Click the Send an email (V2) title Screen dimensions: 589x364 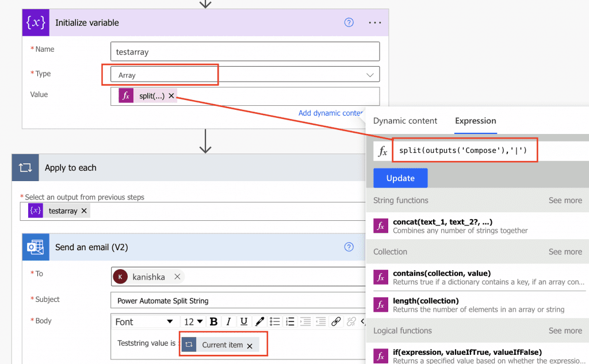[x=91, y=247]
